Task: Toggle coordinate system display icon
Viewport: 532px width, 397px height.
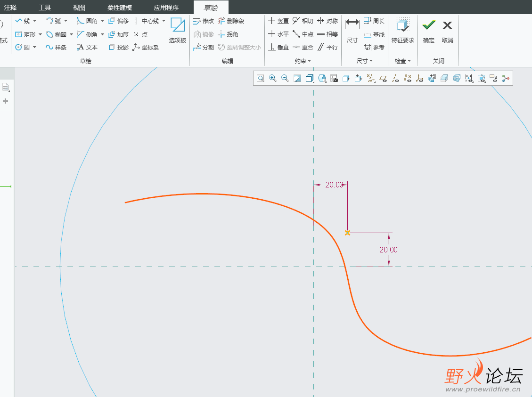Action: pos(420,79)
